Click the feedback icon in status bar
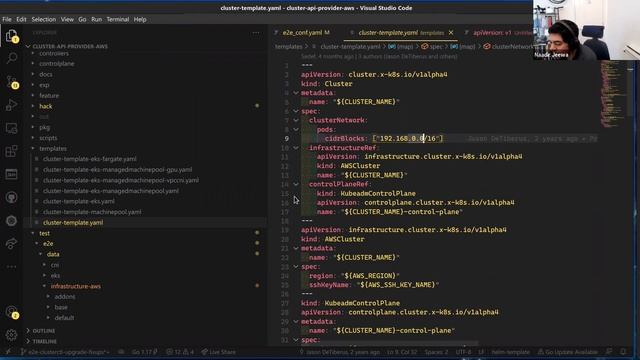Image resolution: width=640 pixels, height=360 pixels. point(609,352)
